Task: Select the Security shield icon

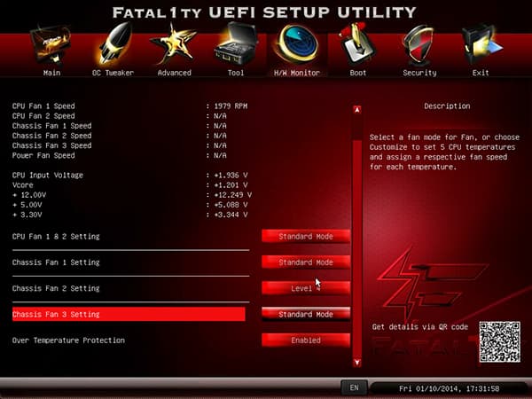Action: click(419, 45)
